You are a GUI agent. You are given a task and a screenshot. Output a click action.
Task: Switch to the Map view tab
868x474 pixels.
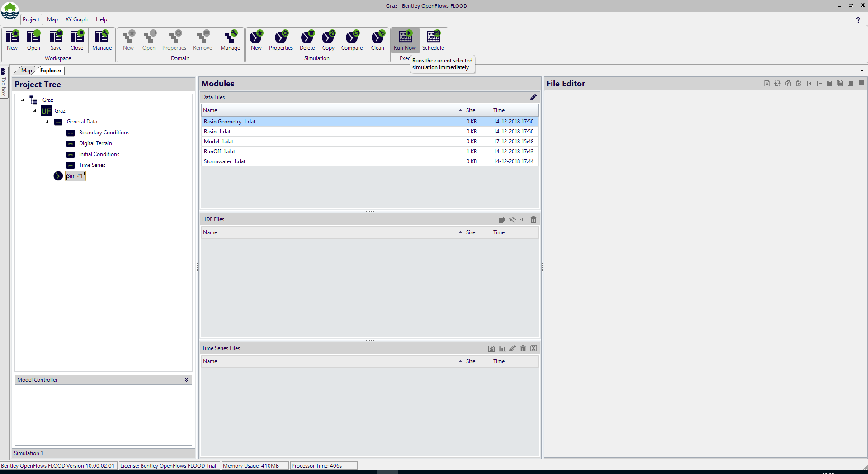(26, 71)
